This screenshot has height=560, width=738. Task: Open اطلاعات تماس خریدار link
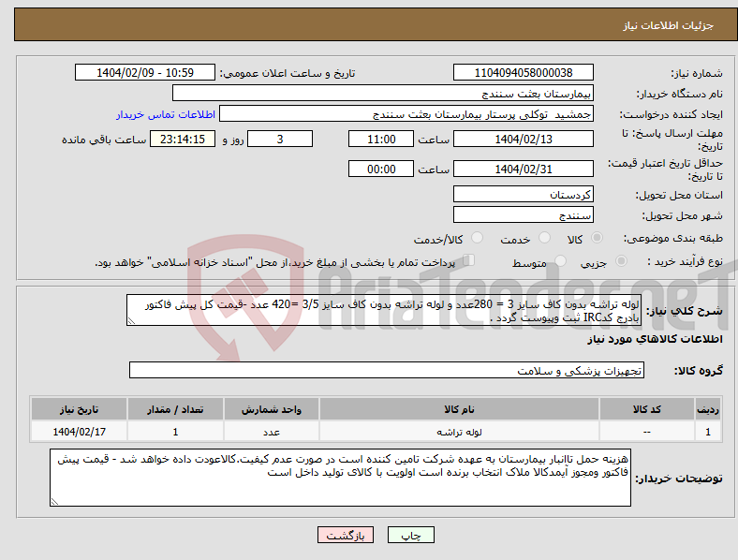[166, 114]
